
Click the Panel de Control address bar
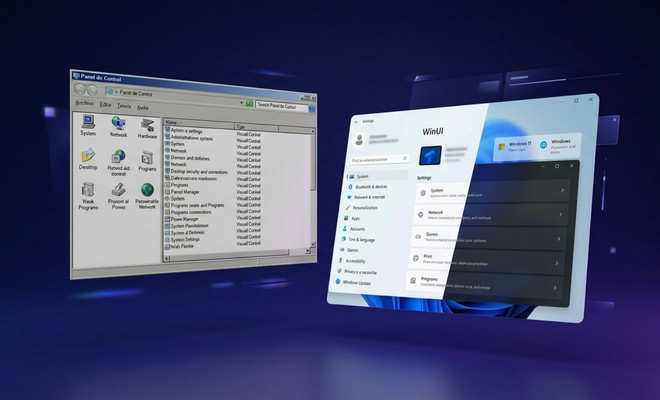pos(175,96)
